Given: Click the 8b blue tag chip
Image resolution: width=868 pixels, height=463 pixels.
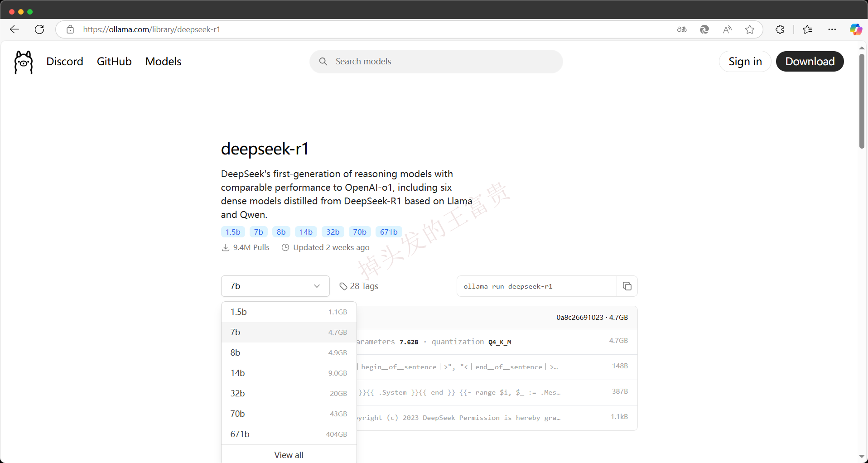Looking at the screenshot, I should tap(281, 232).
